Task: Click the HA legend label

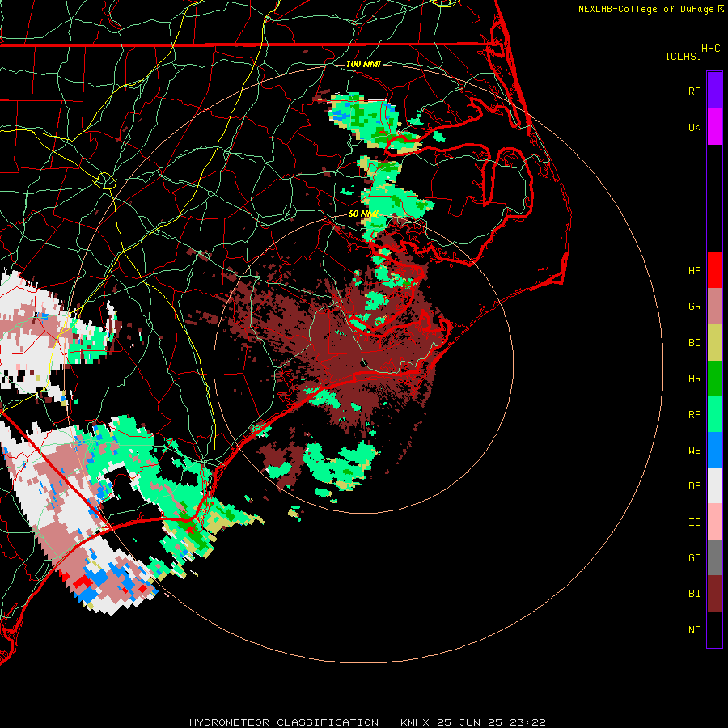Action: click(x=694, y=271)
